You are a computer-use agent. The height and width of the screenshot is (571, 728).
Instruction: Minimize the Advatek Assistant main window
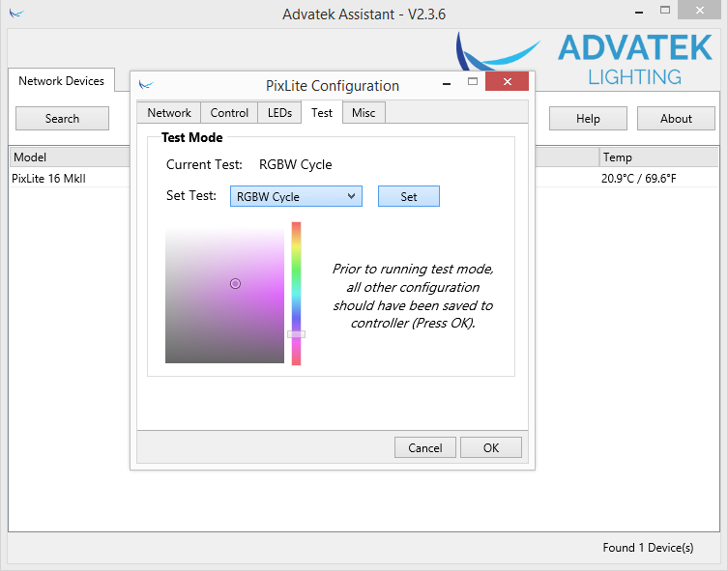point(639,12)
